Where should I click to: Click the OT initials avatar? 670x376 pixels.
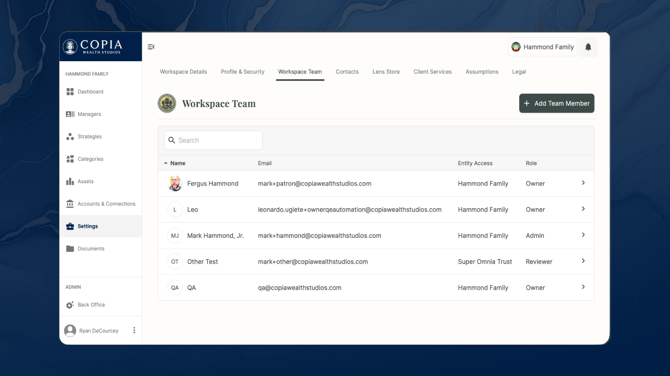(x=175, y=261)
